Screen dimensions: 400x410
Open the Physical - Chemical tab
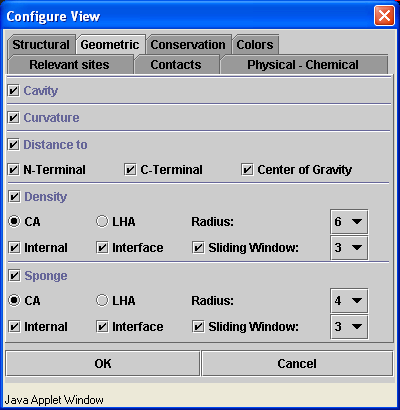(303, 65)
